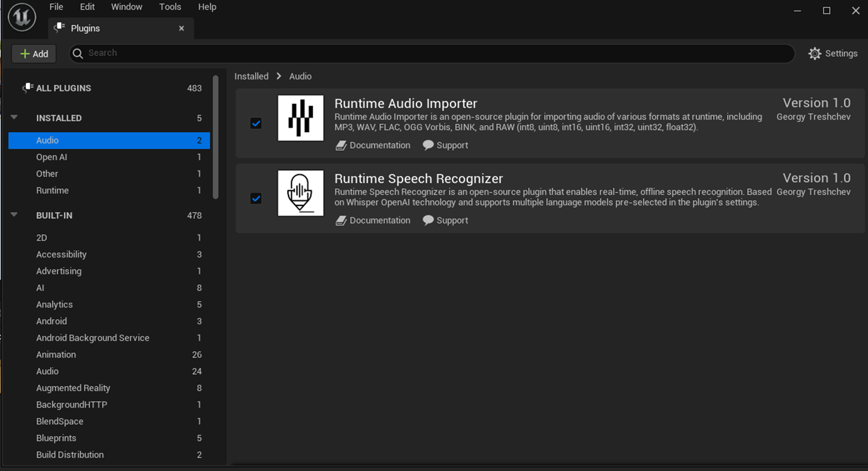Viewport: 868px width, 471px height.
Task: Click the Unreal Engine logo icon
Action: click(x=21, y=17)
